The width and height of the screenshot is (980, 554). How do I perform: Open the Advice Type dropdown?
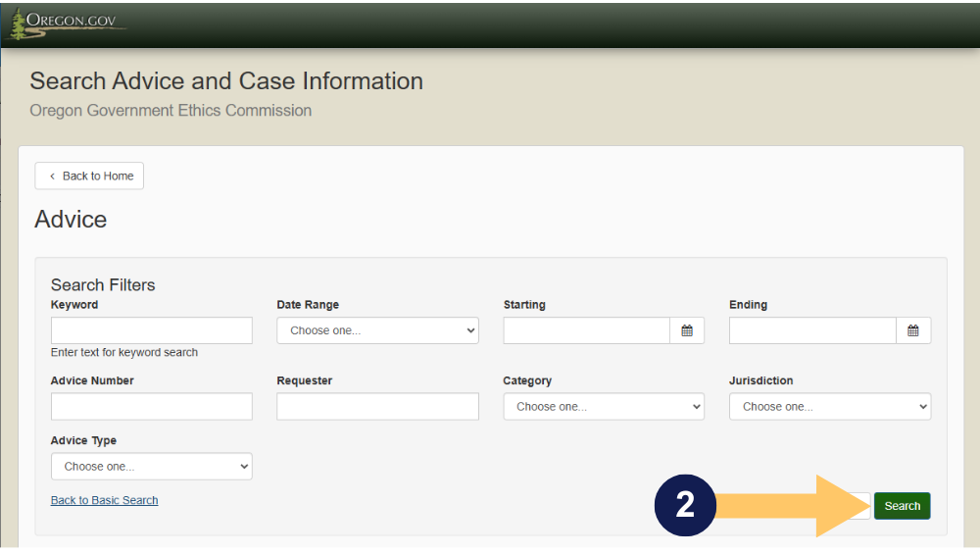[151, 467]
